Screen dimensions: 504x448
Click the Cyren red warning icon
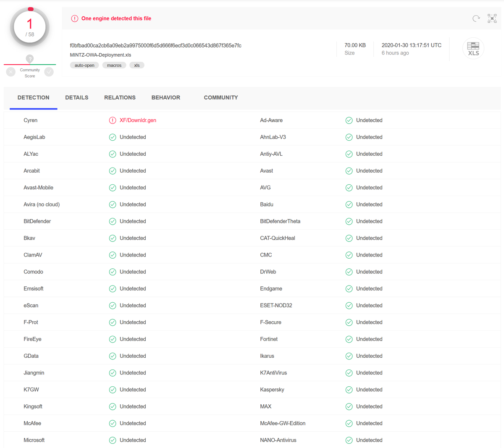coord(113,121)
